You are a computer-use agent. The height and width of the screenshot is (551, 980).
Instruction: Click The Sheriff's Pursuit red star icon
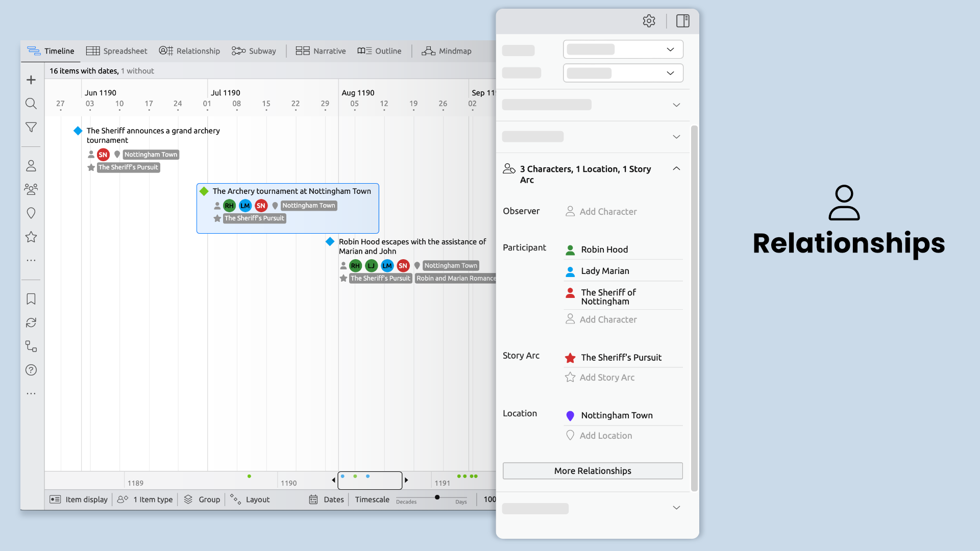[570, 358]
